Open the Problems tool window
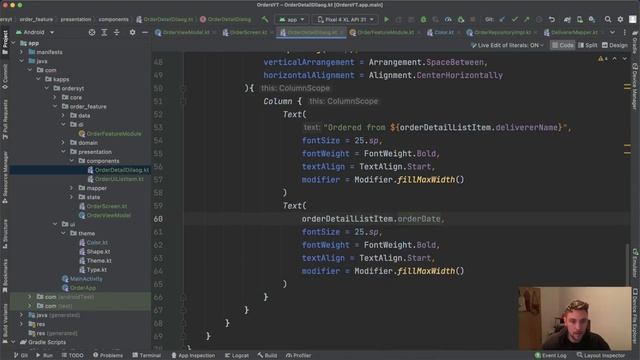 click(x=108, y=356)
